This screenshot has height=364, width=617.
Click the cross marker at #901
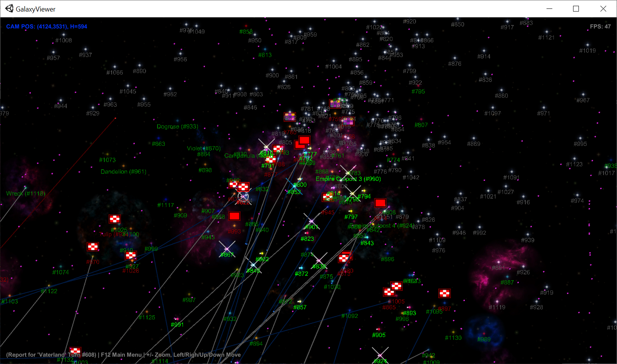click(312, 221)
